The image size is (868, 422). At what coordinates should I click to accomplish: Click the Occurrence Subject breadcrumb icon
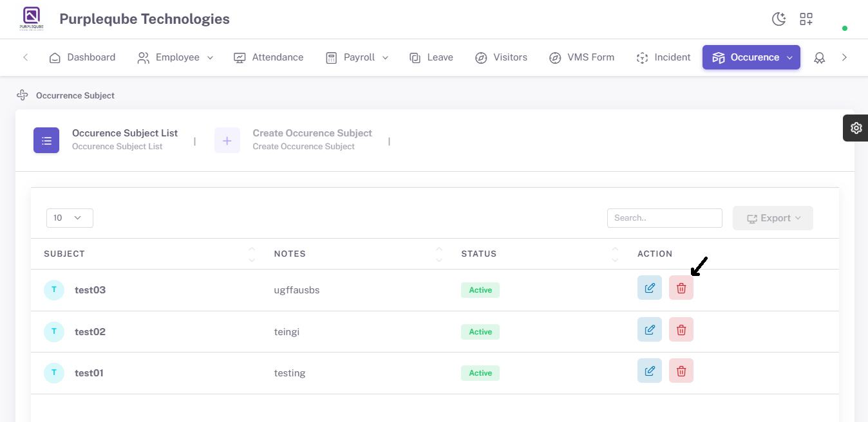[x=23, y=95]
